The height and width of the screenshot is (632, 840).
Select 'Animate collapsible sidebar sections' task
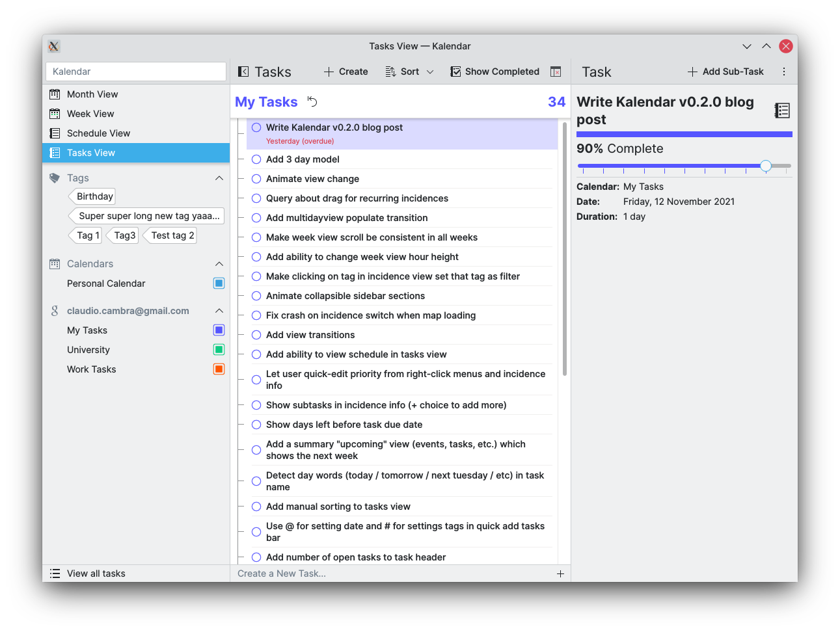coord(401,296)
